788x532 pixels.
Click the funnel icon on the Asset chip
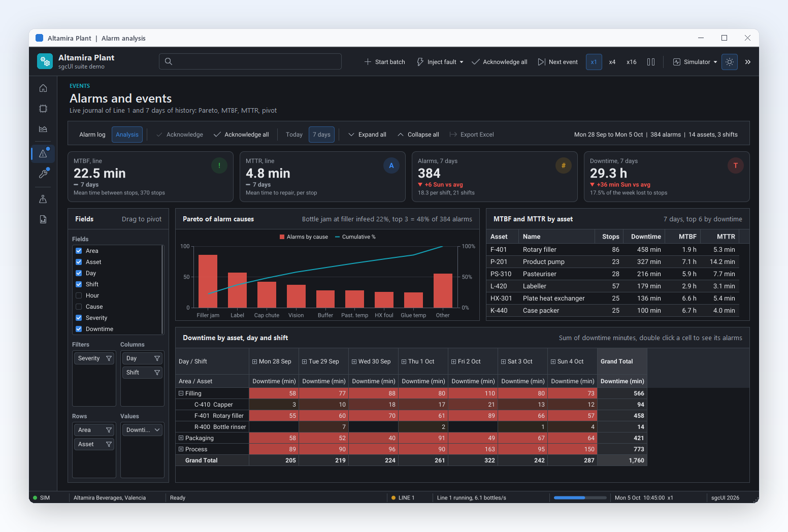(109, 444)
